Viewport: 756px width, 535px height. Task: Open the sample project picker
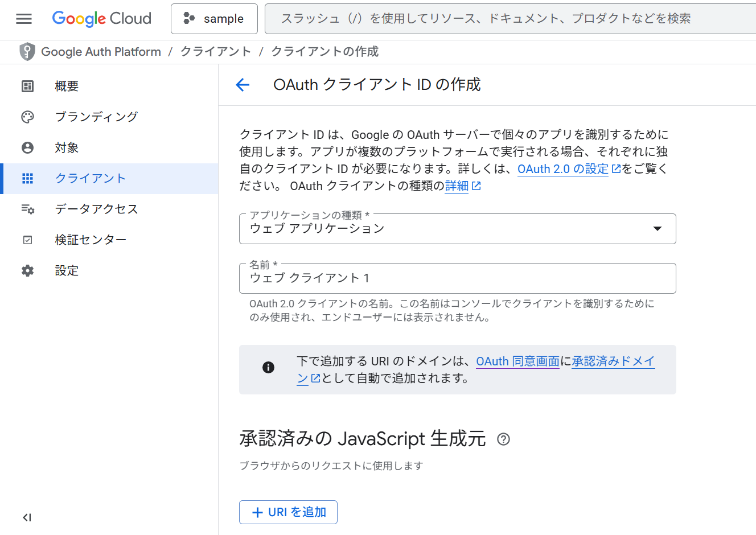tap(214, 18)
